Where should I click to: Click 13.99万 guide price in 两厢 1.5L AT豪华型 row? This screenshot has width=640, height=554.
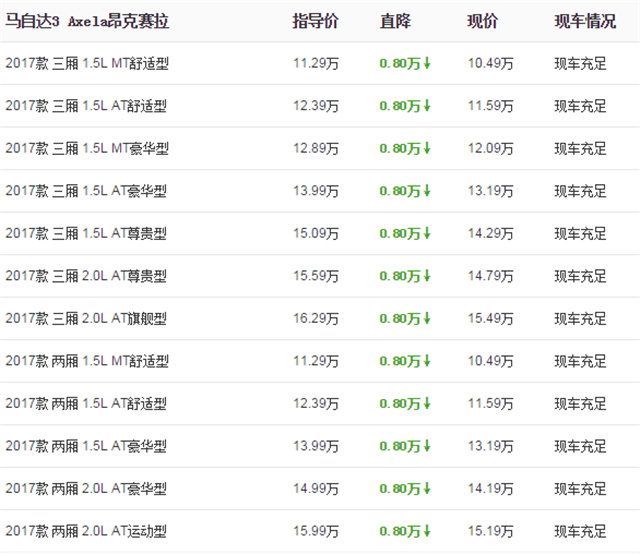316,446
